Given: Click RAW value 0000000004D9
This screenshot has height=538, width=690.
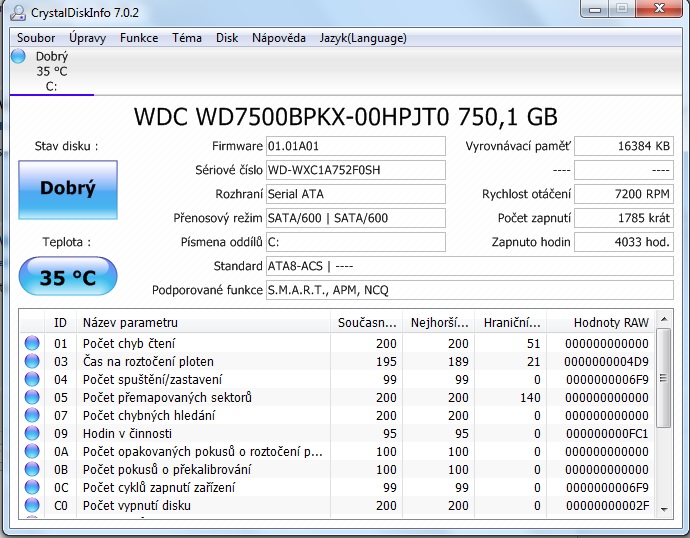Looking at the screenshot, I should [606, 362].
